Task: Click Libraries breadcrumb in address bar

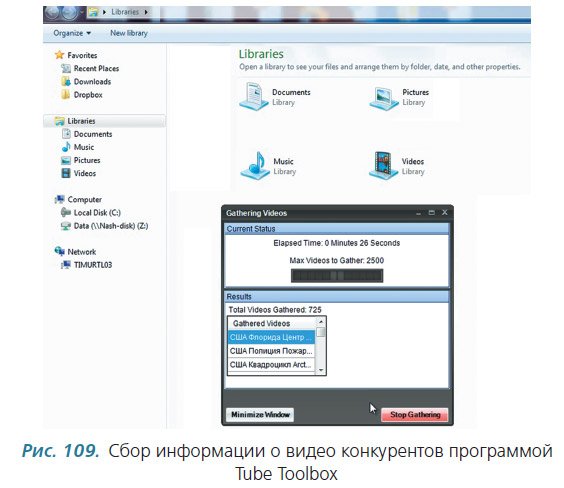Action: 125,12
